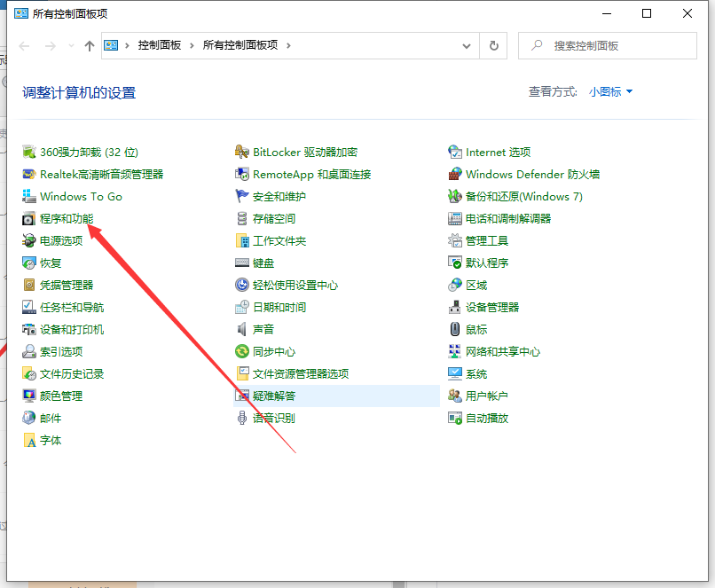Select 控制面板 in the address breadcrumb
This screenshot has width=715, height=588.
pyautogui.click(x=160, y=45)
